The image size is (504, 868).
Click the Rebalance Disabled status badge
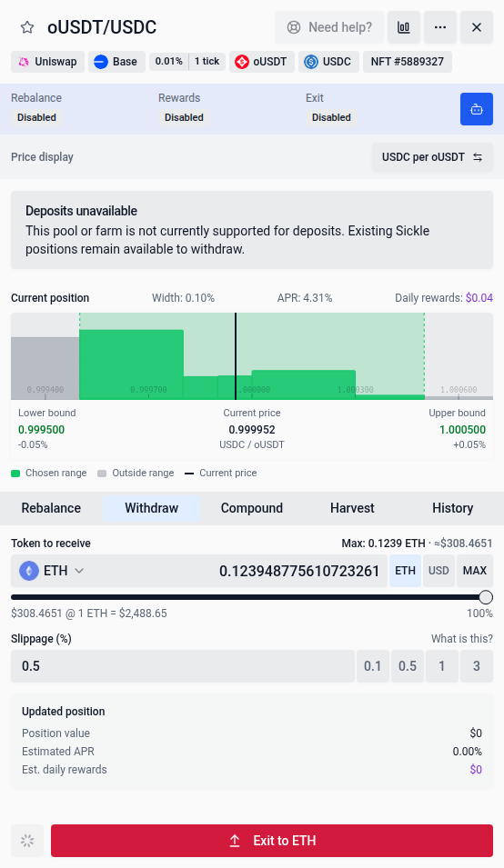click(36, 117)
